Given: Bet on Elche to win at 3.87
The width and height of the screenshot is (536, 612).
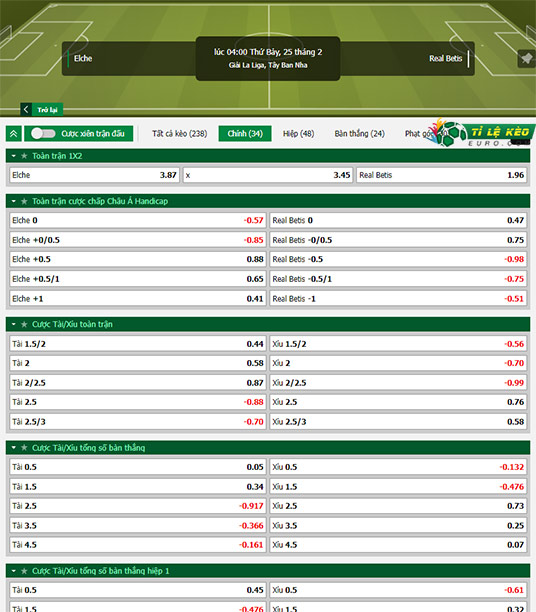Looking at the screenshot, I should point(94,175).
